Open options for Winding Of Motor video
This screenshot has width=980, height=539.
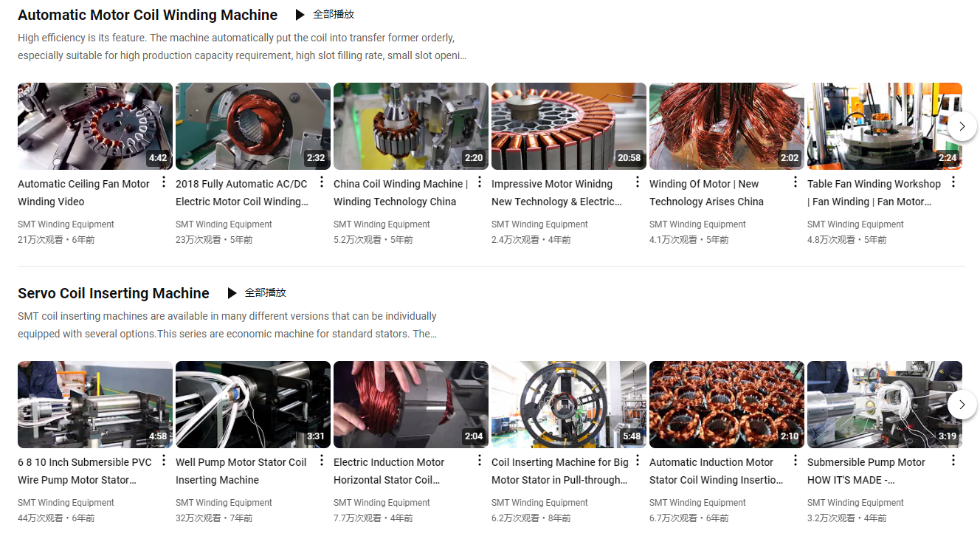point(796,182)
